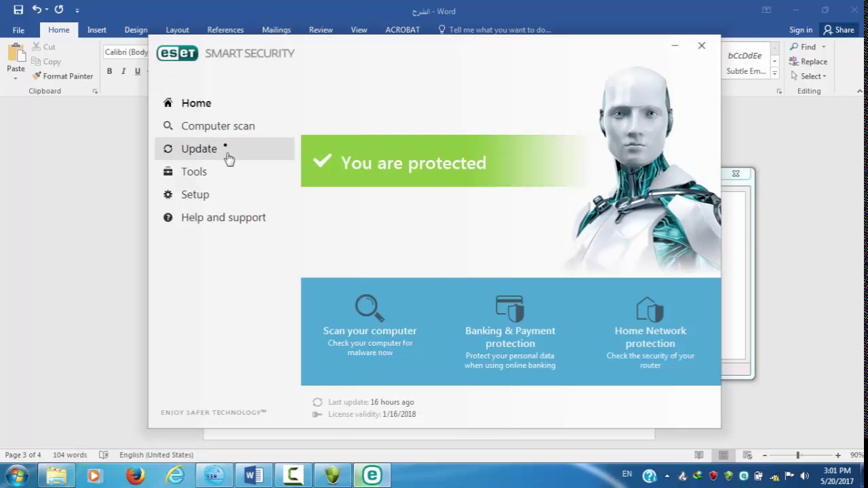Click the Share button in Word
This screenshot has width=868, height=488.
(x=839, y=30)
